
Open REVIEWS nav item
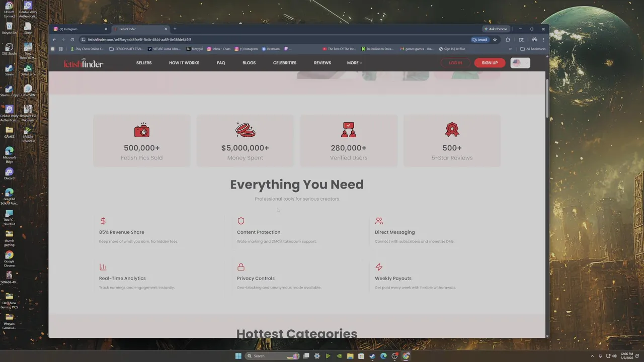pyautogui.click(x=323, y=63)
